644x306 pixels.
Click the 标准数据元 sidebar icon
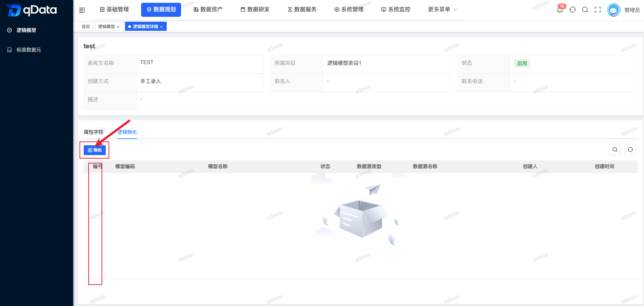click(9, 50)
